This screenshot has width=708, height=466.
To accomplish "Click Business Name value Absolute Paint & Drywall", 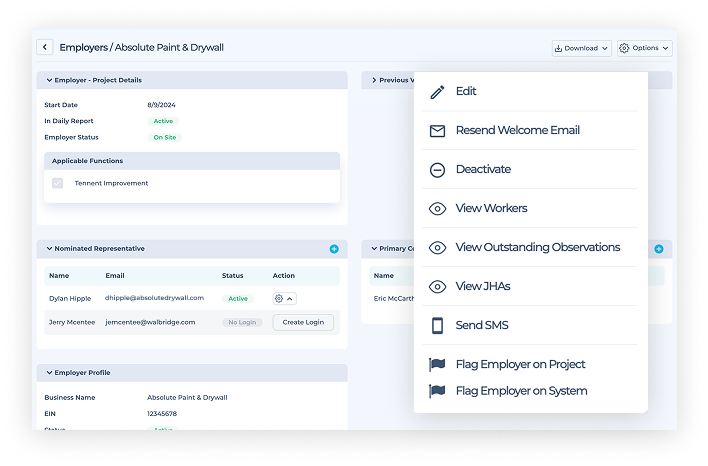I will [187, 397].
